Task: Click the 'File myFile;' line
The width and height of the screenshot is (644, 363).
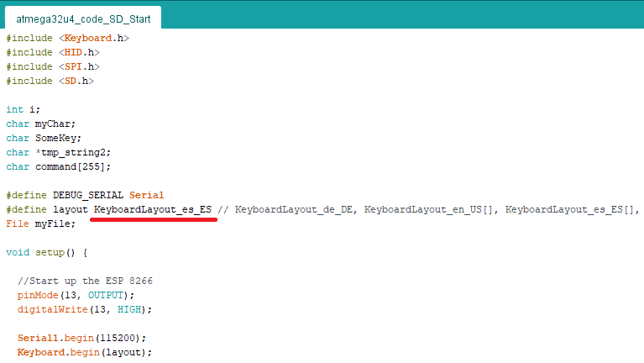Action: (x=40, y=224)
